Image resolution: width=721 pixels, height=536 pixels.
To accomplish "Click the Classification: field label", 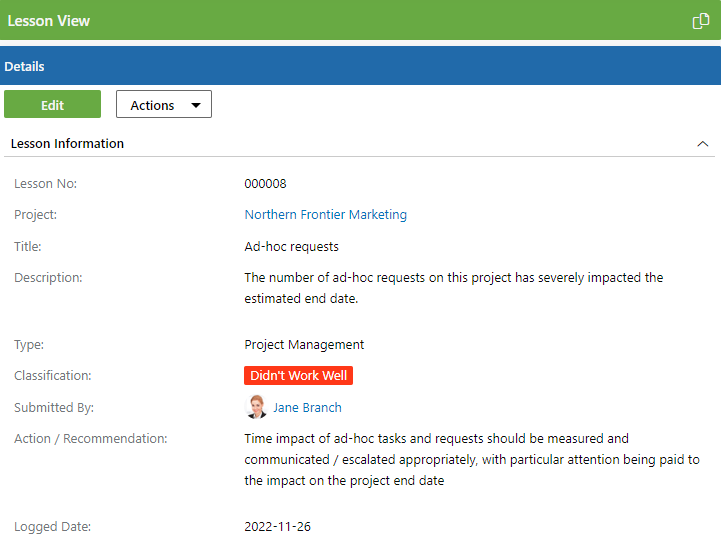I will 53,376.
